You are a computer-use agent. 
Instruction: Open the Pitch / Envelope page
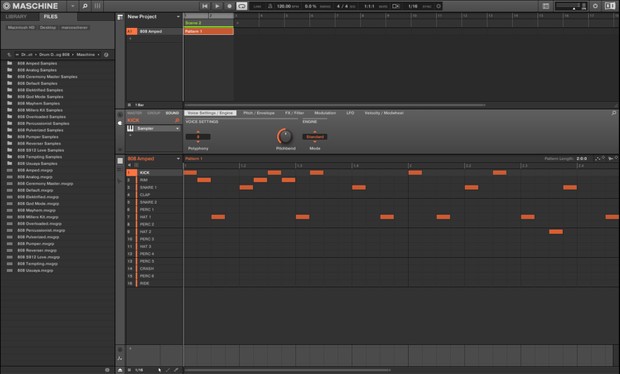259,113
